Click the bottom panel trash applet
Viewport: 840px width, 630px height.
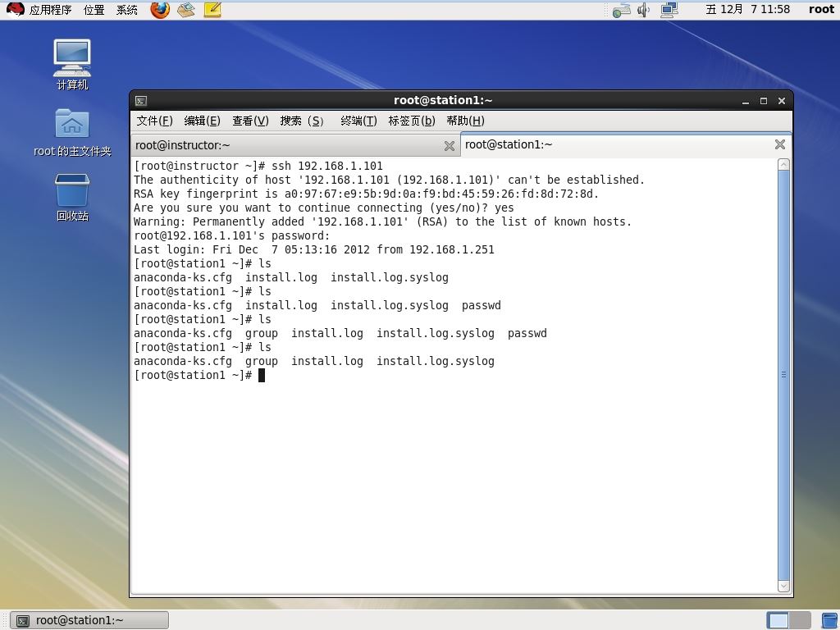[830, 620]
